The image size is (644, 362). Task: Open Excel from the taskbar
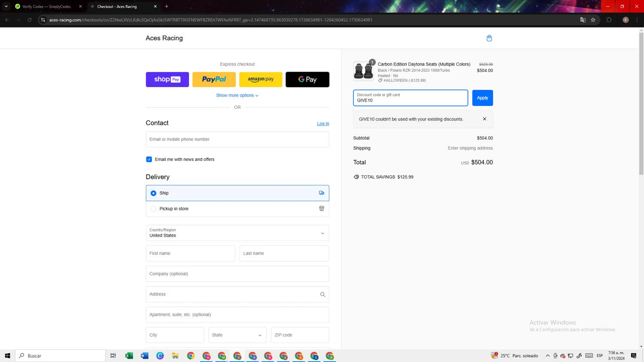click(x=129, y=356)
